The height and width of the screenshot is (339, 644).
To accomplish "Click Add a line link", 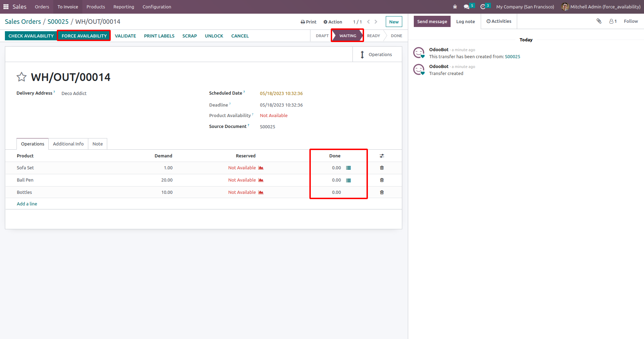I will [27, 204].
